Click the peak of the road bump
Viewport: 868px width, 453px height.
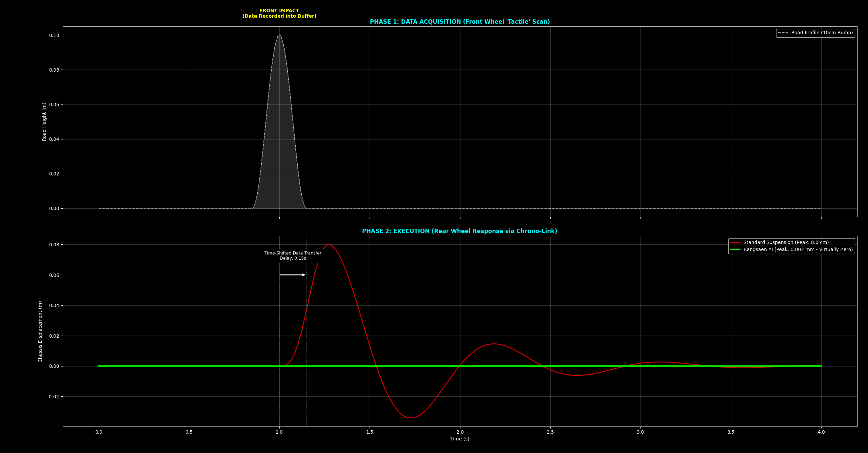coord(279,35)
